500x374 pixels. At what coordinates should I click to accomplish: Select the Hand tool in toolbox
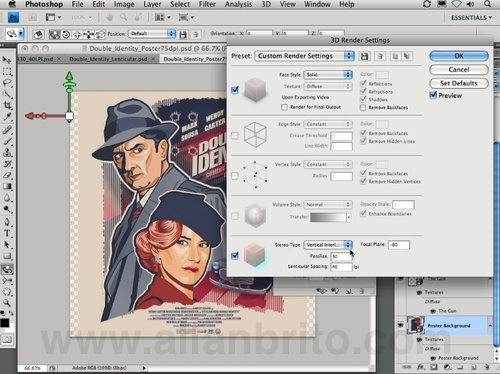pos(7,292)
